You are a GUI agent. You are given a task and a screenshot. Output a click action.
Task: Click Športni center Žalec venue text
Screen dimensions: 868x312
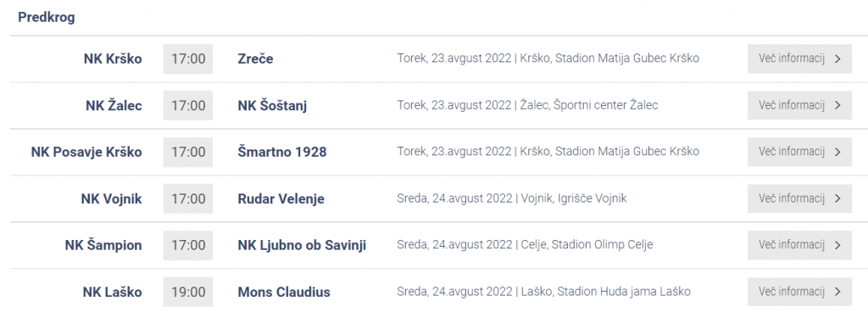click(605, 105)
